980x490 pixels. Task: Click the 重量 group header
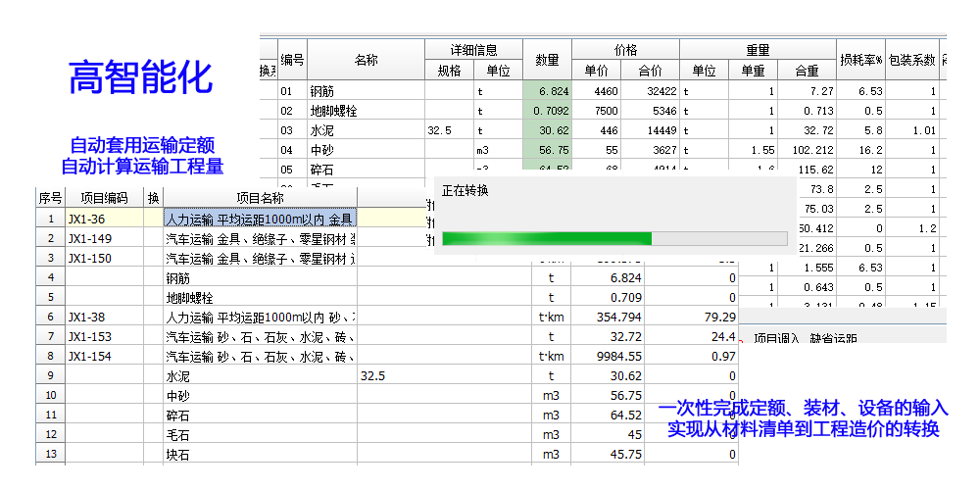pos(758,50)
